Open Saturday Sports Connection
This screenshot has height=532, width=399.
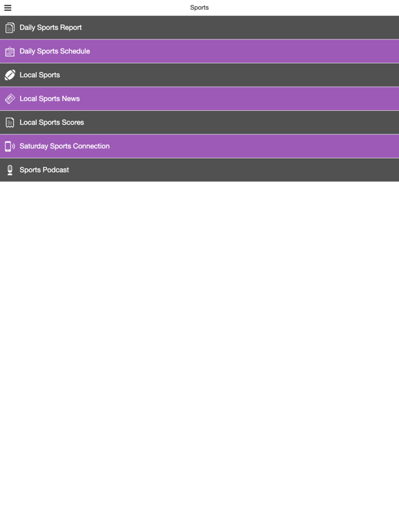199,146
